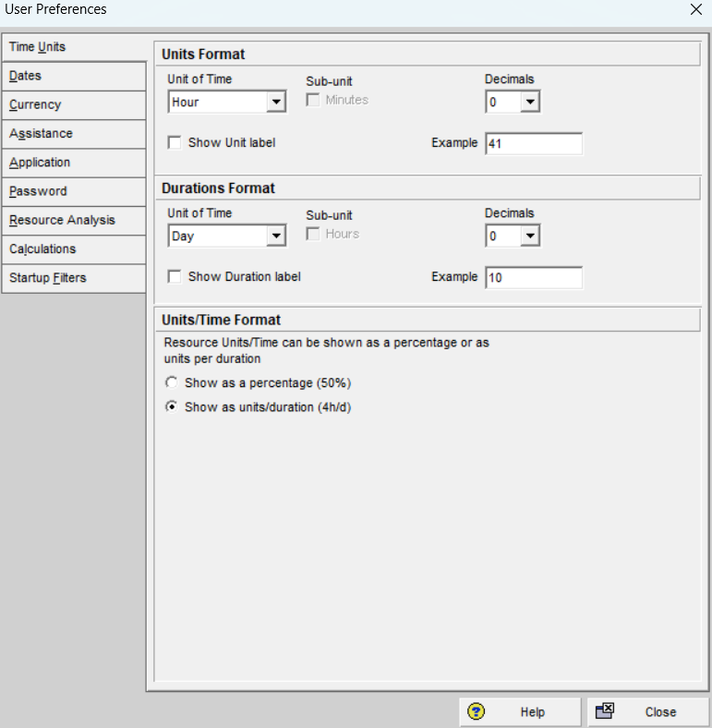Select Show as units/duration (4h/d)
712x728 pixels.
tap(172, 407)
